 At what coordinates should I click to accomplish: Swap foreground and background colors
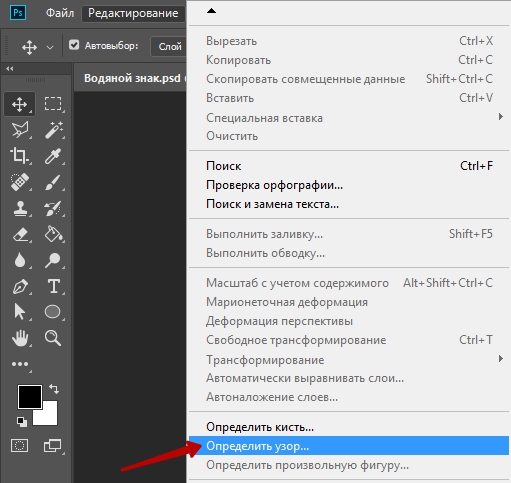pos(54,389)
